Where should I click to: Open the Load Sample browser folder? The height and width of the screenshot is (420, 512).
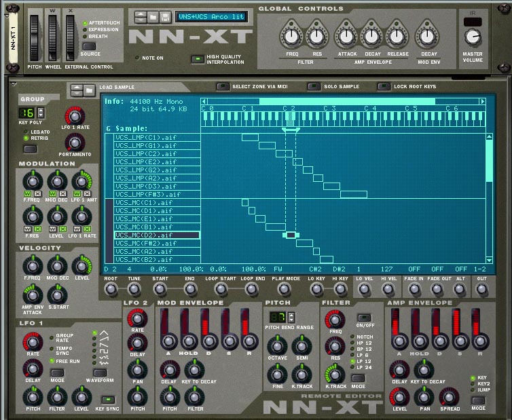[x=89, y=90]
